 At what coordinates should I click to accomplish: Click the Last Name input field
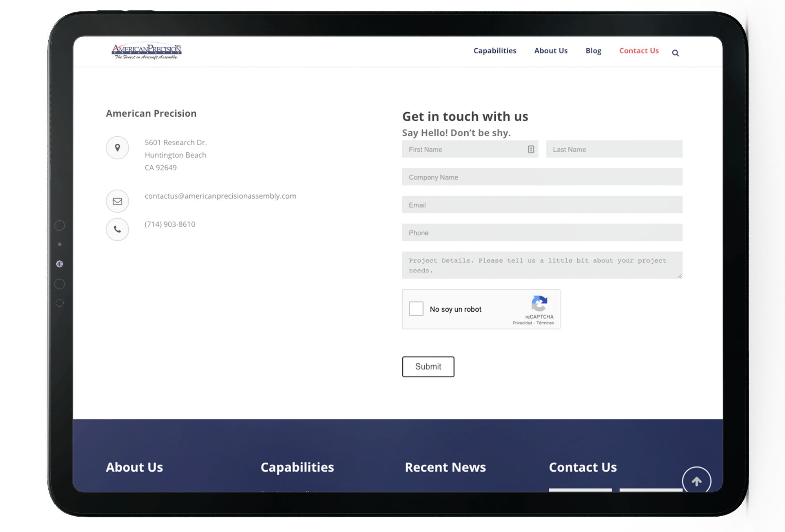[614, 149]
